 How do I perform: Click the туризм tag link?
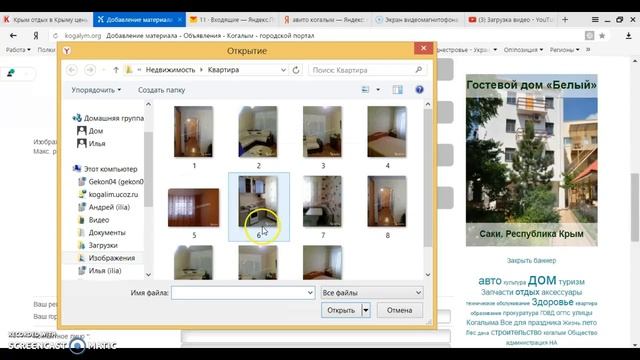coord(571,282)
